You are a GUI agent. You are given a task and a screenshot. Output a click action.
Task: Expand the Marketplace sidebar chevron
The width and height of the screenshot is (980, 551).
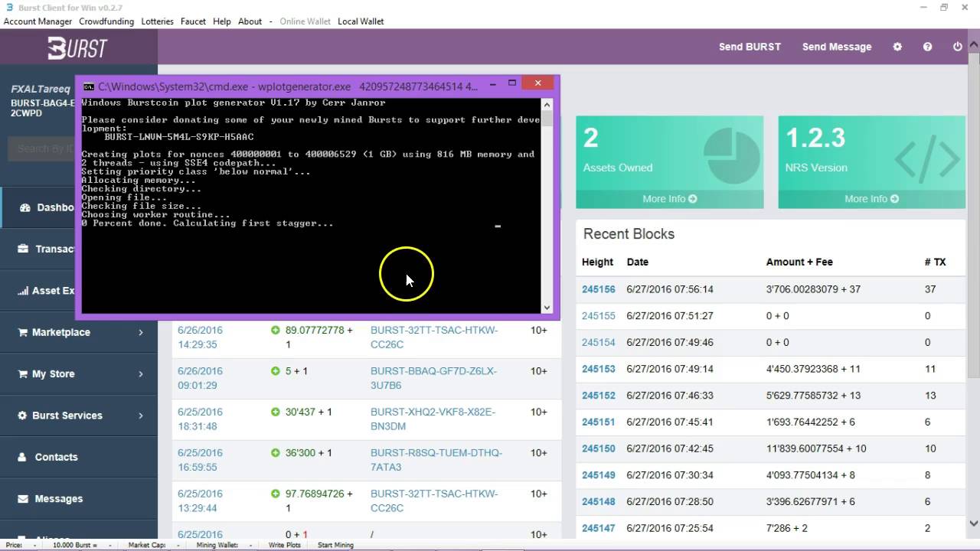[x=141, y=332]
